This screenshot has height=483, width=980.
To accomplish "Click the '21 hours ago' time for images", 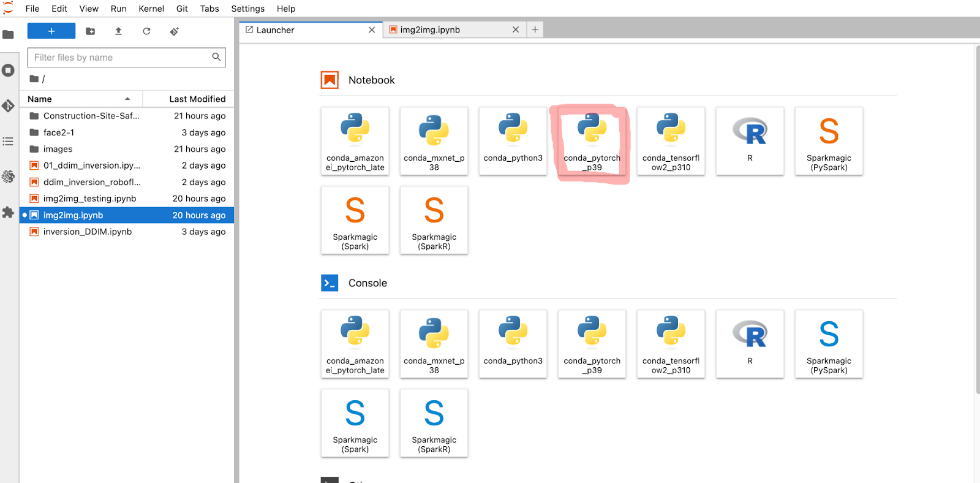I will click(200, 149).
